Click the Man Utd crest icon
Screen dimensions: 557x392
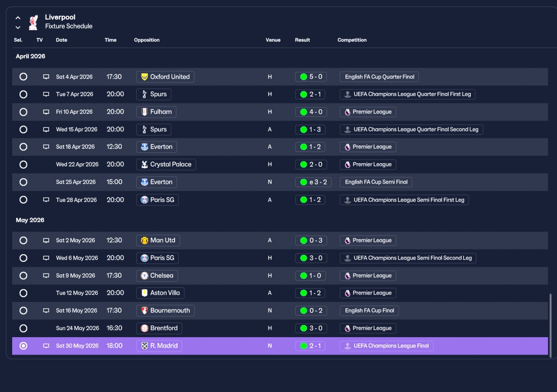(144, 240)
